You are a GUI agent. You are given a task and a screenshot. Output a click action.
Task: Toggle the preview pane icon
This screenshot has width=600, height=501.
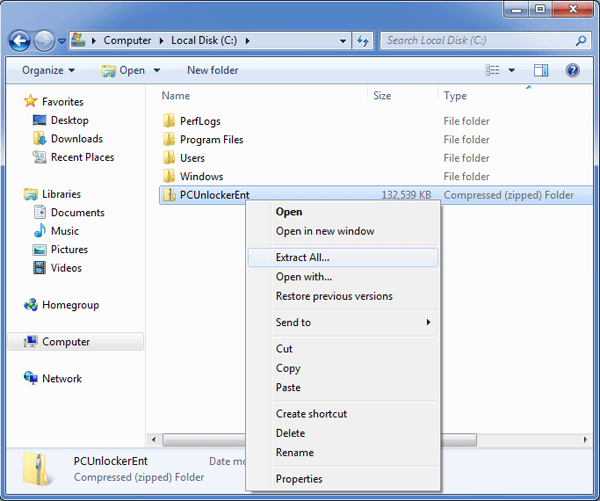click(541, 70)
